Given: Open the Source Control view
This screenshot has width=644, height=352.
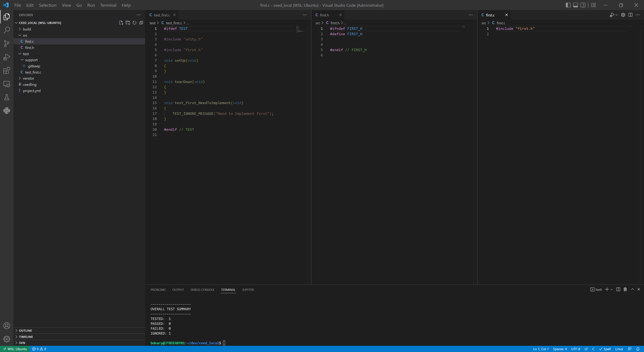Looking at the screenshot, I should [x=7, y=43].
